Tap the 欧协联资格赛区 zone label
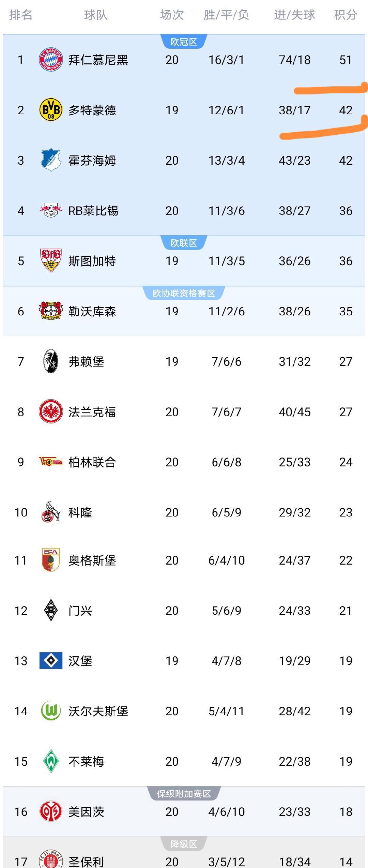Image resolution: width=368 pixels, height=868 pixels. [x=184, y=293]
